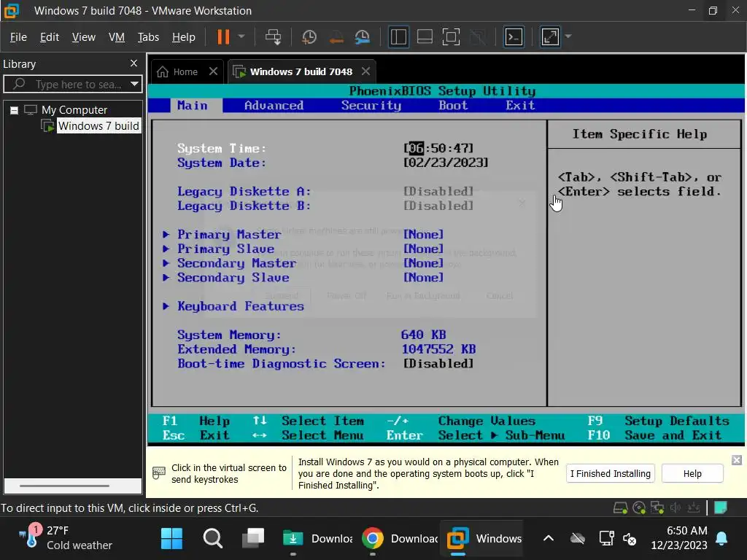Click the CD/DVD device status icon
This screenshot has height=560, width=747.
pyautogui.click(x=639, y=508)
